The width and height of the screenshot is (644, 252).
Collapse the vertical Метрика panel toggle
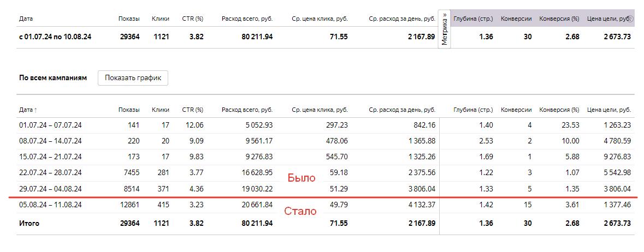click(445, 29)
